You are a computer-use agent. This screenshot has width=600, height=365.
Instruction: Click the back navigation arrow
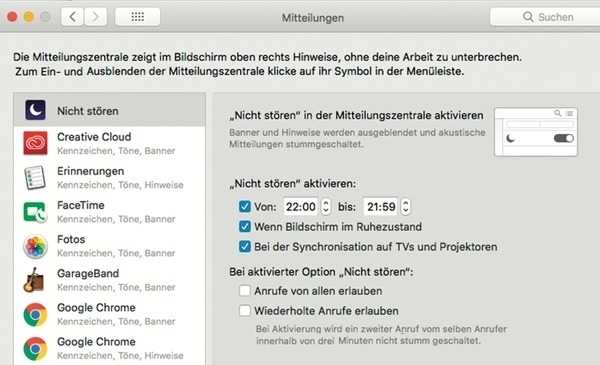tap(72, 17)
